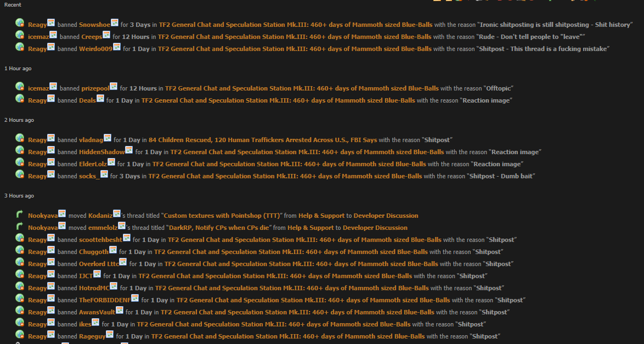Click the calendar icon next to ikes

pos(95,322)
